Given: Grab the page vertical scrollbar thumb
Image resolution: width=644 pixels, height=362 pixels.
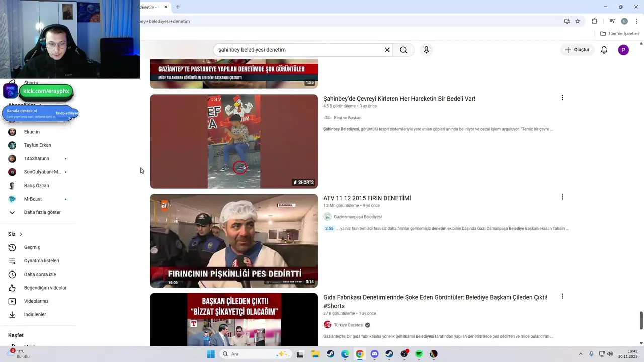Looking at the screenshot, I should pos(641,321).
